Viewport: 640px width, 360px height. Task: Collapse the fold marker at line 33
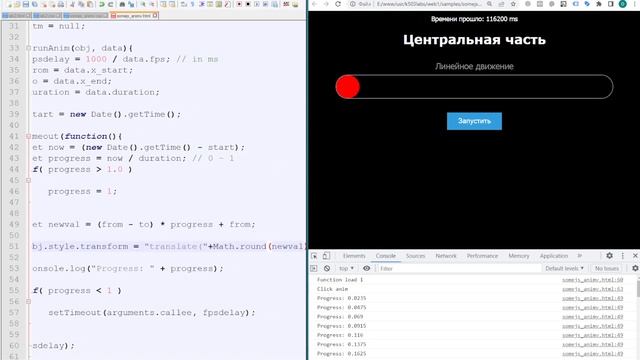[29, 48]
